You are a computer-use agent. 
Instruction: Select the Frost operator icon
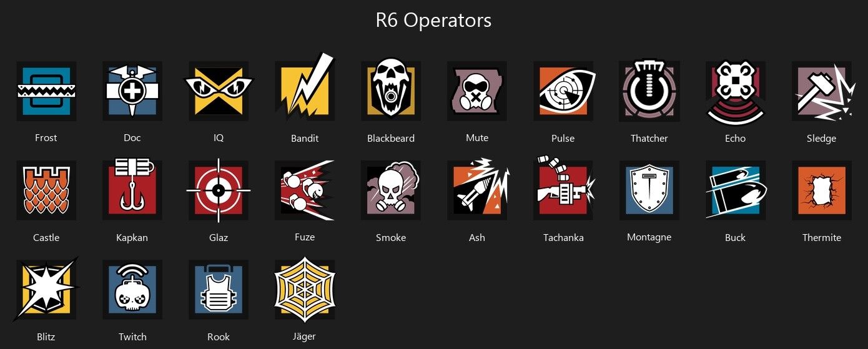pos(46,91)
